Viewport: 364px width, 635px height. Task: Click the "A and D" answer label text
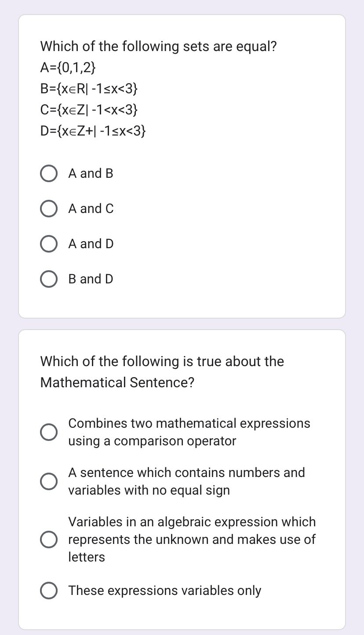click(x=91, y=243)
